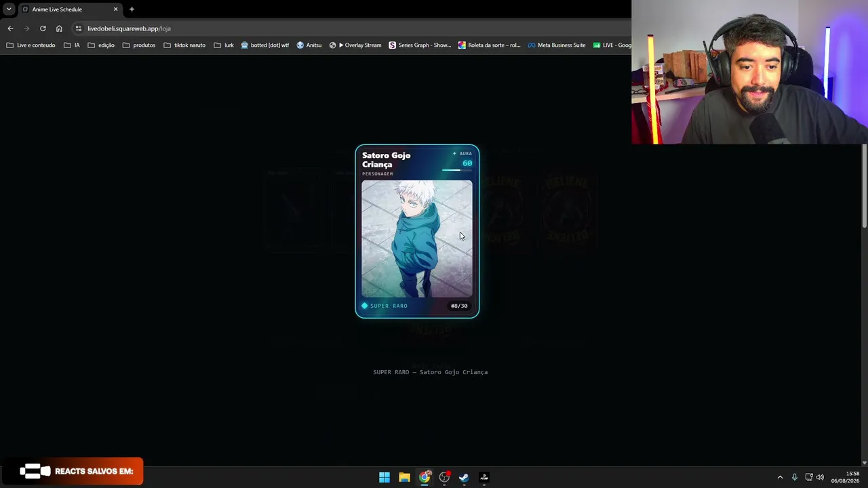This screenshot has width=868, height=488.
Task: Open the botted [dot] wtf bookmark
Action: (x=265, y=45)
